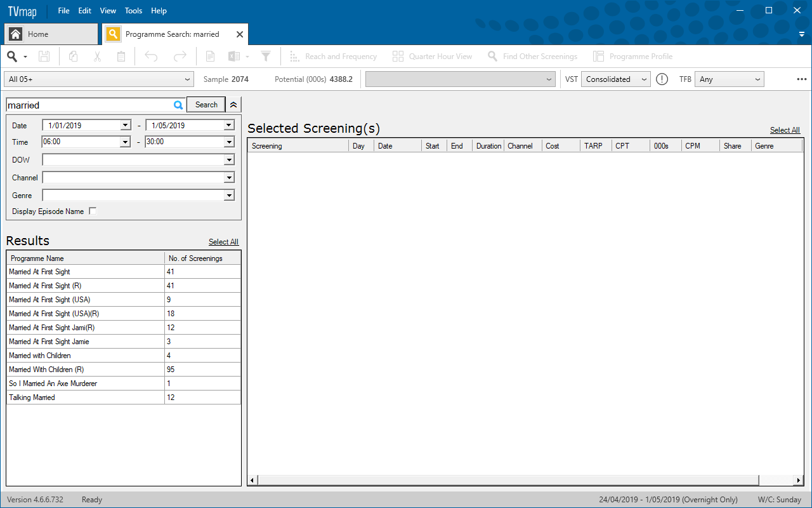Click the Programme Search tab's orange magnifier icon
This screenshot has height=508, width=812.
point(113,34)
